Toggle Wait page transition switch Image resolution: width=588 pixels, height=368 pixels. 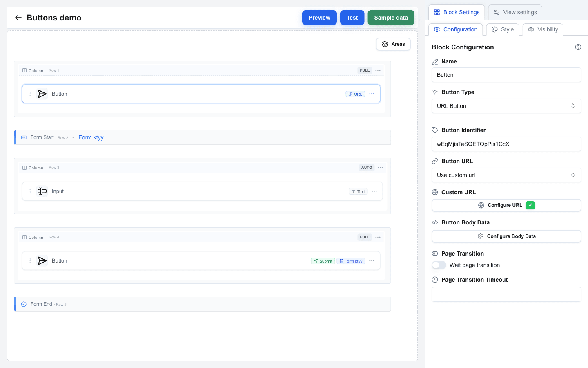(439, 265)
